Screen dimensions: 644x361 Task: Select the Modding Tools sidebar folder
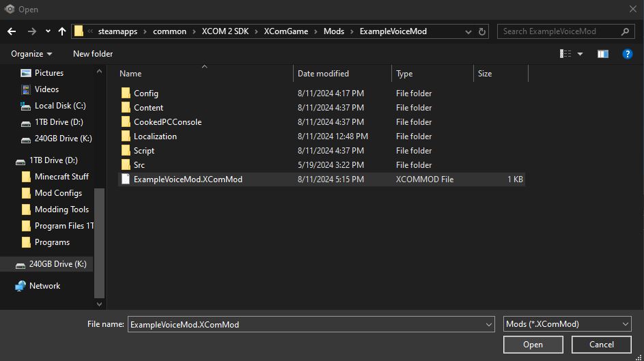click(x=61, y=210)
